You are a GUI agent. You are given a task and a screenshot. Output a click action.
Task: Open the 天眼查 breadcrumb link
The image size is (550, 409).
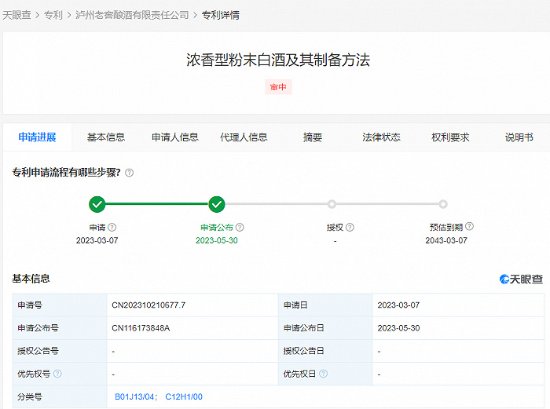[x=16, y=15]
